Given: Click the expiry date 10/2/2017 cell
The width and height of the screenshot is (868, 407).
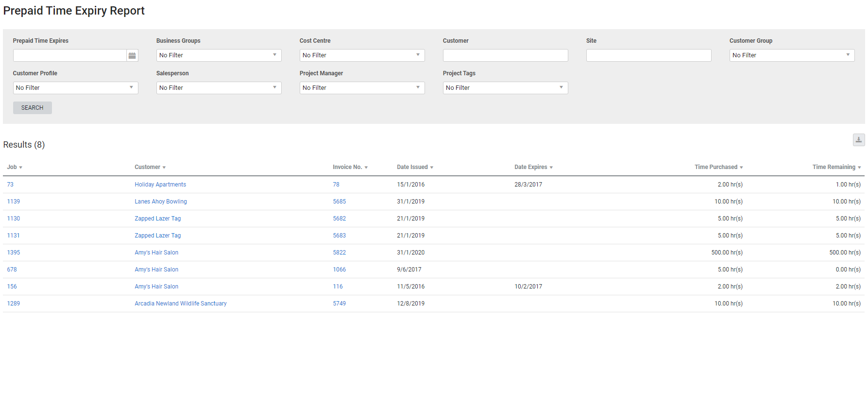Looking at the screenshot, I should pyautogui.click(x=528, y=287).
